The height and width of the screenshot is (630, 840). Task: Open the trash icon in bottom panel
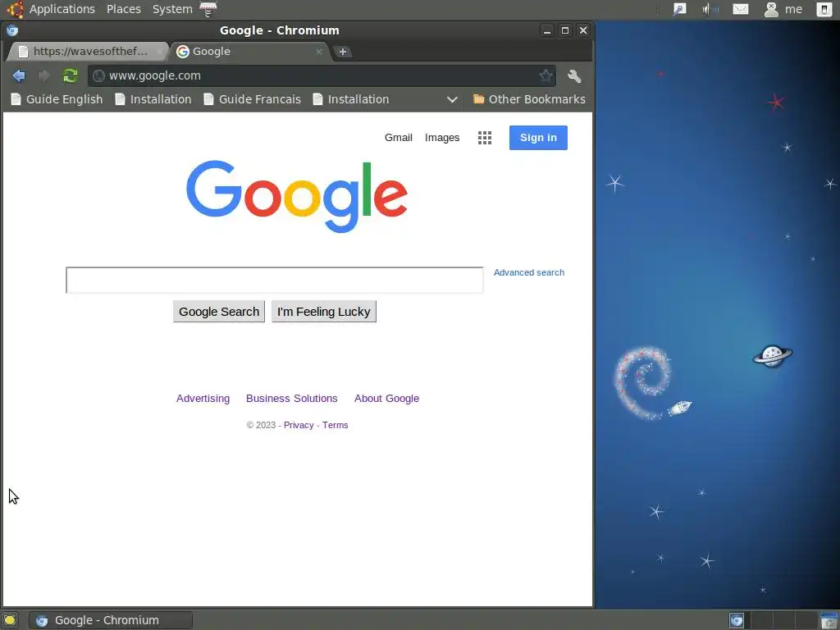pos(829,620)
